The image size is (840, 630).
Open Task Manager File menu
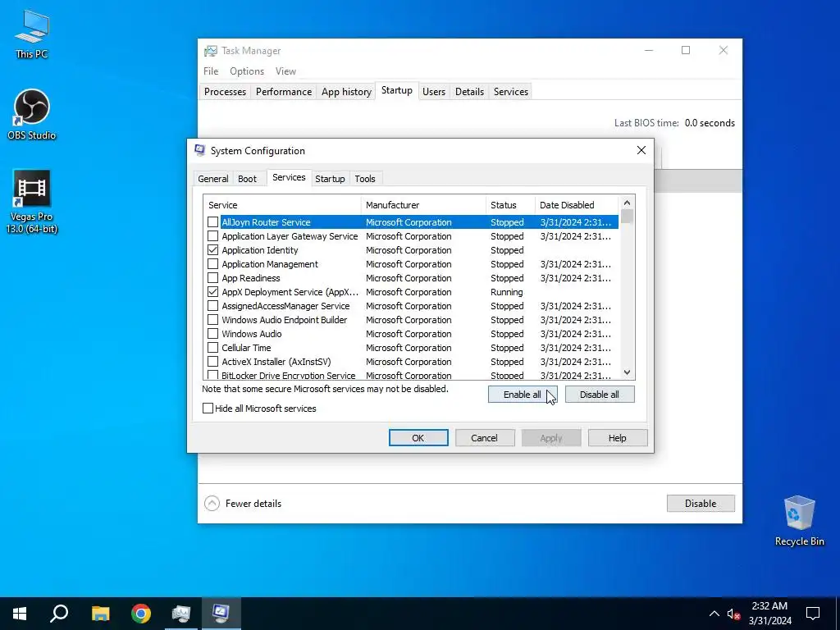pos(211,71)
